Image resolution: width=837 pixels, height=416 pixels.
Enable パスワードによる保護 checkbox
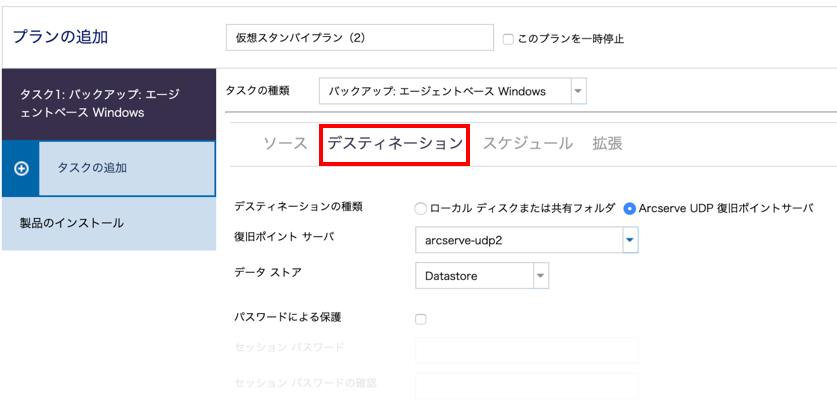(x=421, y=319)
